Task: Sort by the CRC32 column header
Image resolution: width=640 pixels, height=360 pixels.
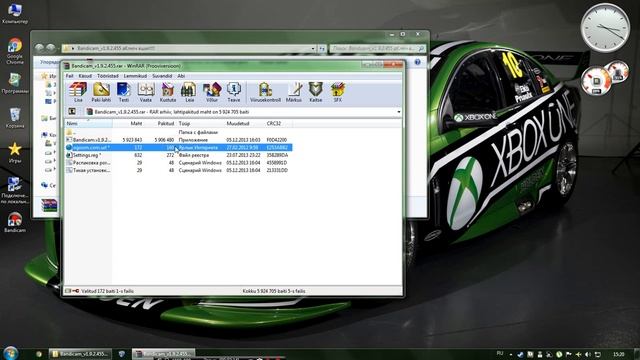Action: (278, 123)
